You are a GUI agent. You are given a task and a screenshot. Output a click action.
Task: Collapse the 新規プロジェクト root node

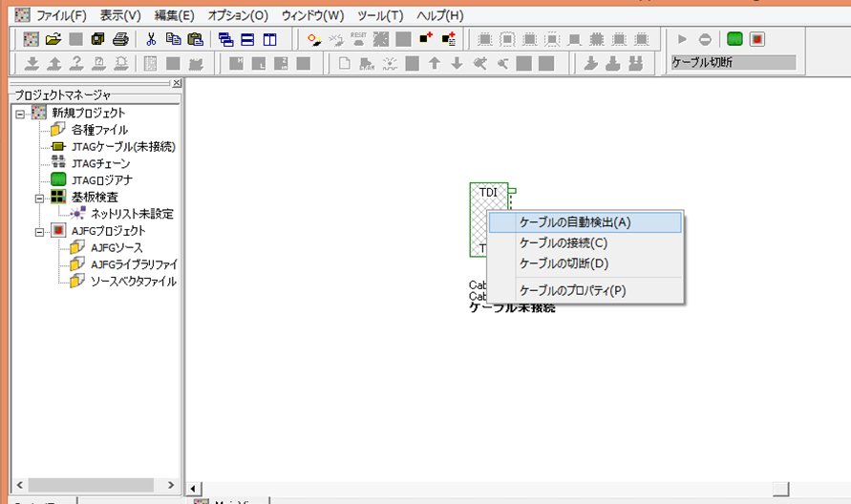20,113
